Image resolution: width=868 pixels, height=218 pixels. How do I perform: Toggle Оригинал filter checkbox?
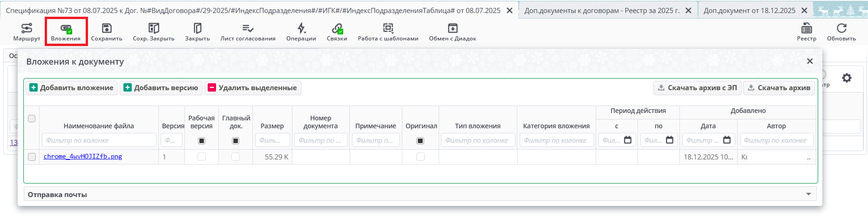click(420, 140)
